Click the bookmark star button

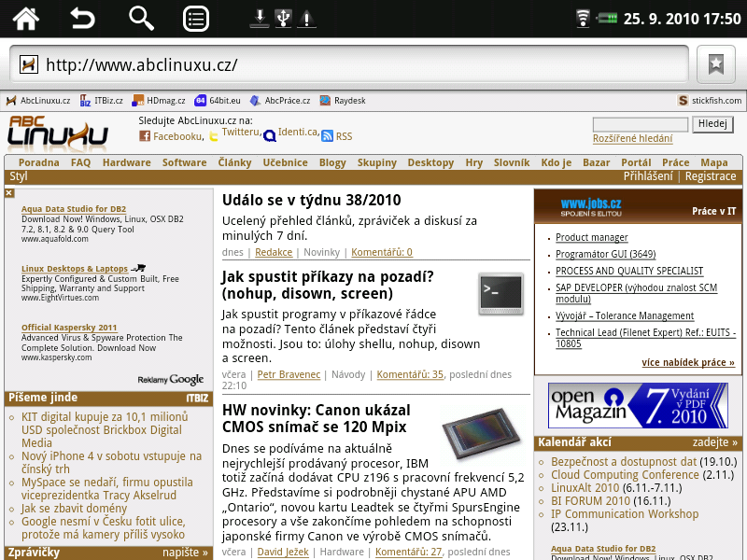click(715, 64)
